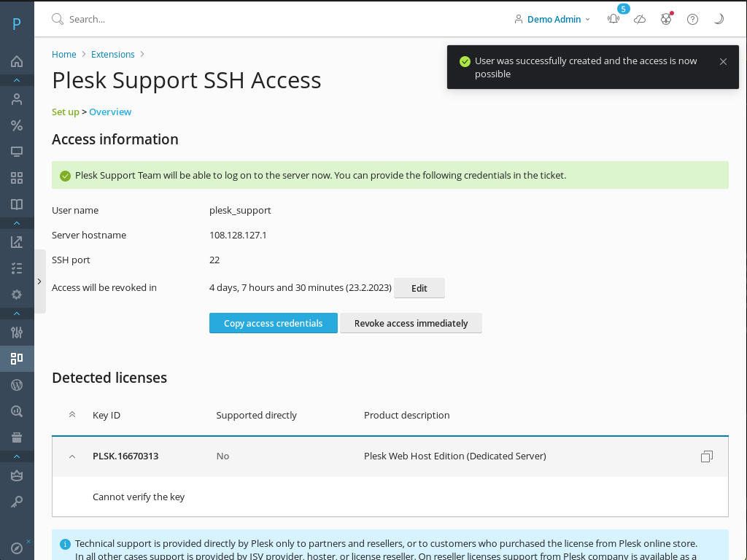The image size is (747, 560).
Task: Open the percent discount icon in sidebar
Action: pos(17,125)
